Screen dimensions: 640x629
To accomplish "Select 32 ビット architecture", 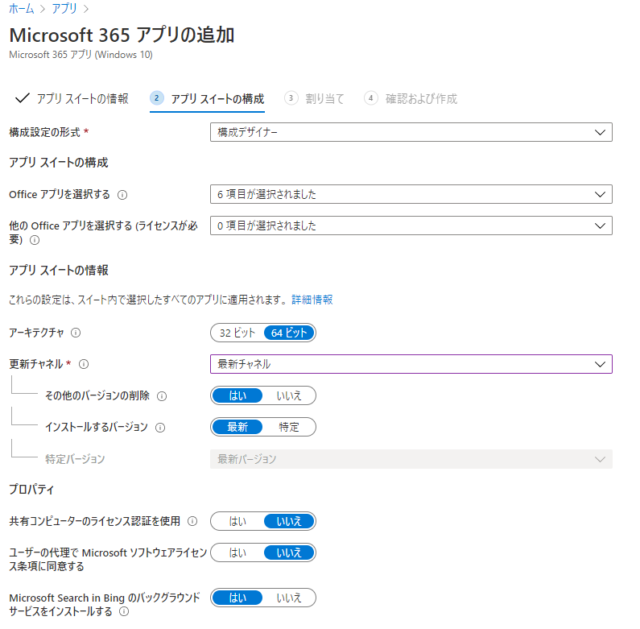I will pos(237,333).
